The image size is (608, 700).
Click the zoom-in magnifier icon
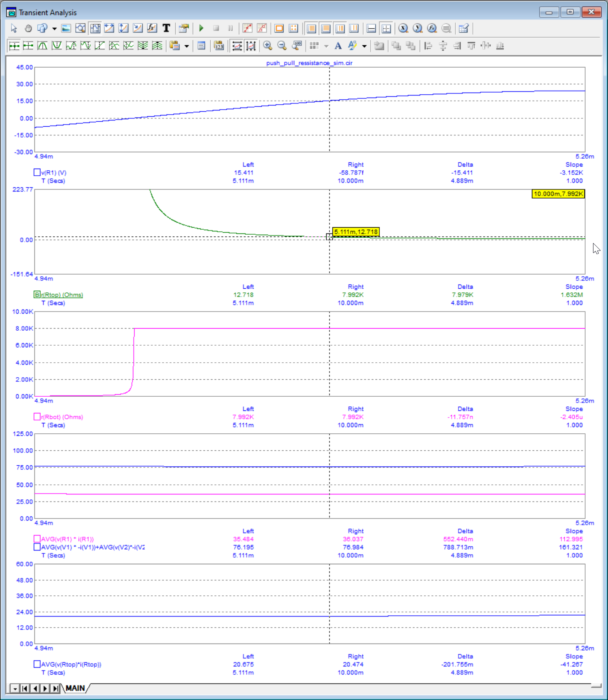(268, 46)
